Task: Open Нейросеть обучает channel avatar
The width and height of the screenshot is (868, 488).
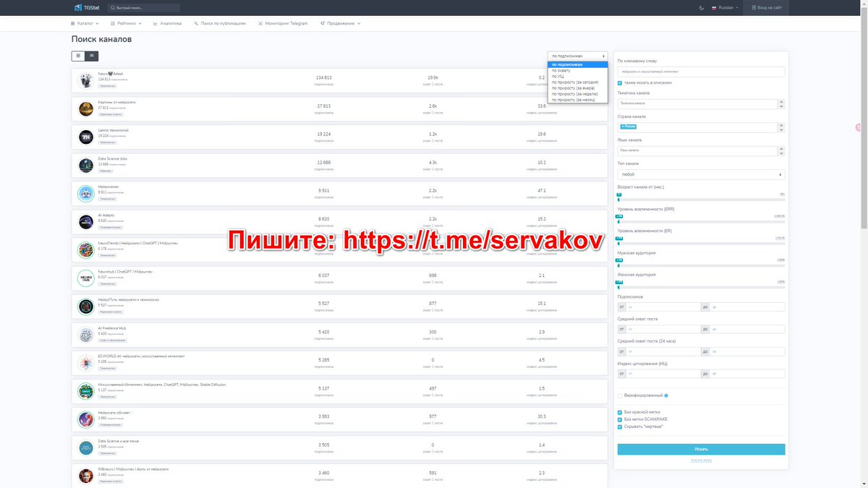Action: (x=86, y=419)
